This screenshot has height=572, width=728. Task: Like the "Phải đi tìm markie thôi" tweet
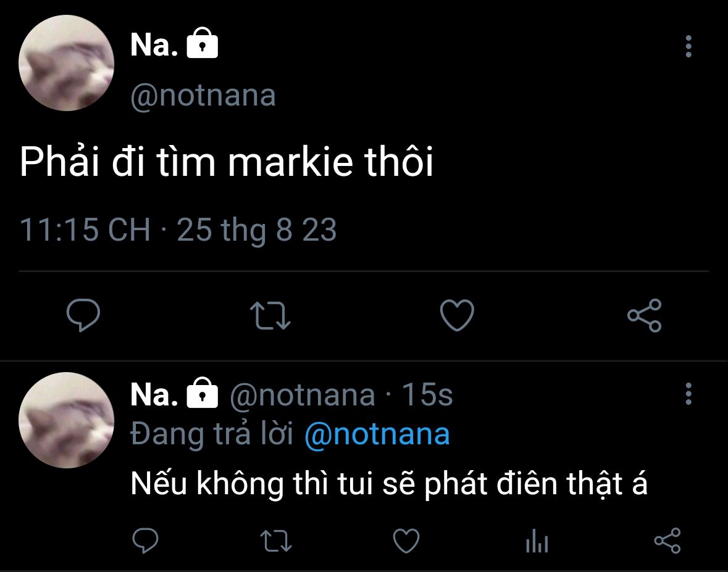pyautogui.click(x=457, y=315)
